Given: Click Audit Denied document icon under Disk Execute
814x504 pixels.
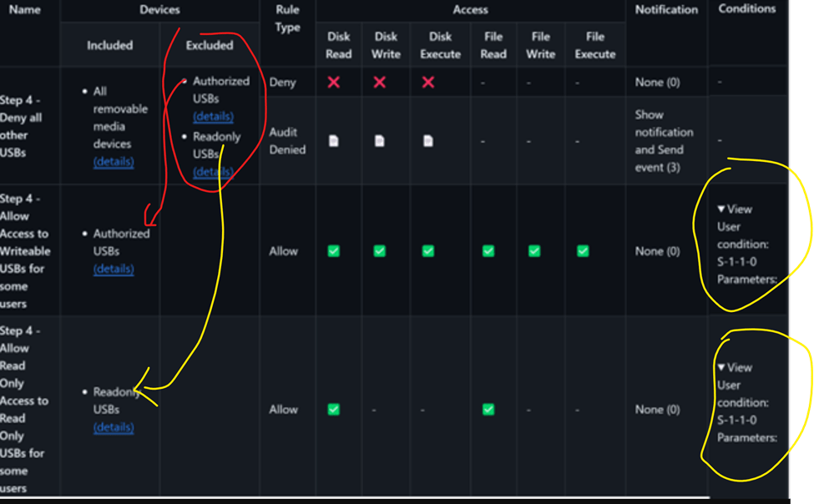Looking at the screenshot, I should click(x=428, y=141).
